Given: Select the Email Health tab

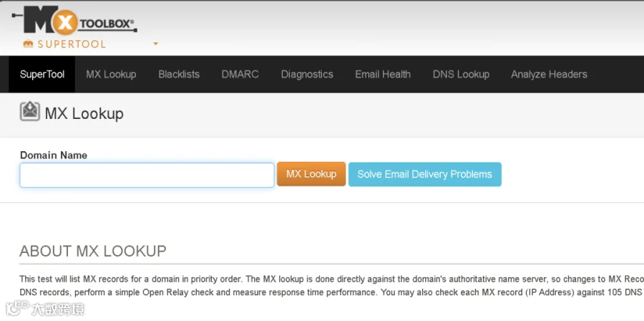Looking at the screenshot, I should point(383,75).
